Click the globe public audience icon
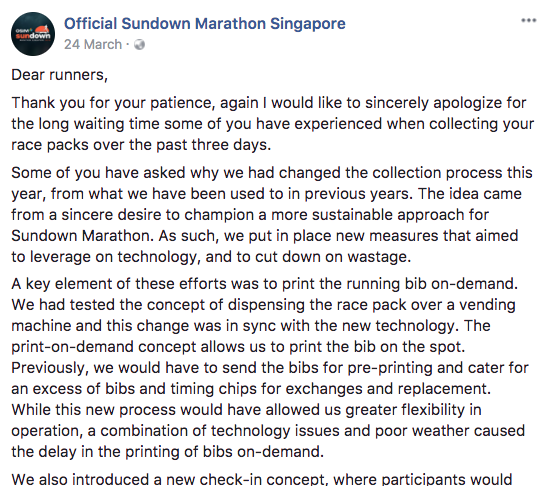This screenshot has width=542, height=486. 139,45
